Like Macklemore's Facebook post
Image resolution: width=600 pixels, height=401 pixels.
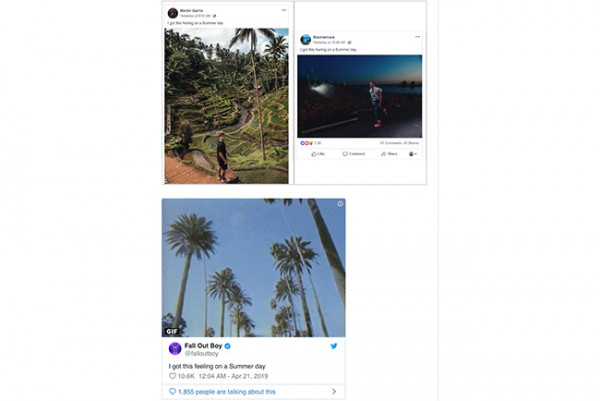tap(319, 154)
